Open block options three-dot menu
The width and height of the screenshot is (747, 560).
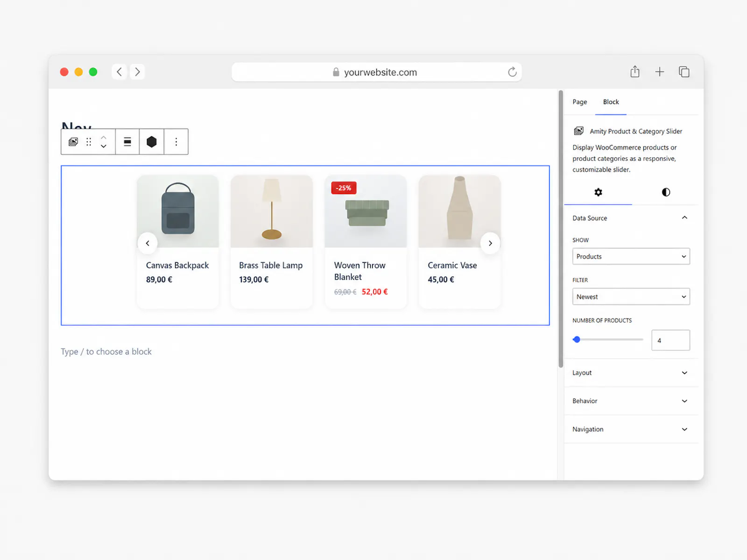[176, 142]
